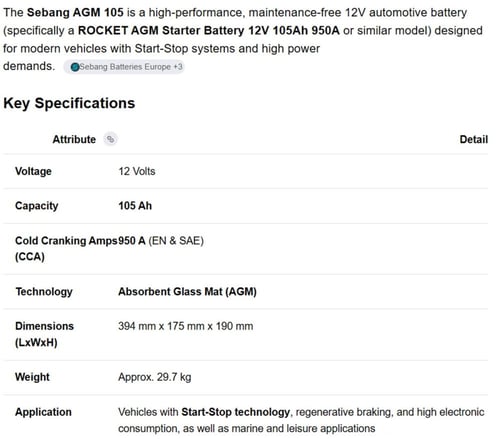Click the link icon beside Attribute header
This screenshot has height=439, width=500.
point(110,139)
